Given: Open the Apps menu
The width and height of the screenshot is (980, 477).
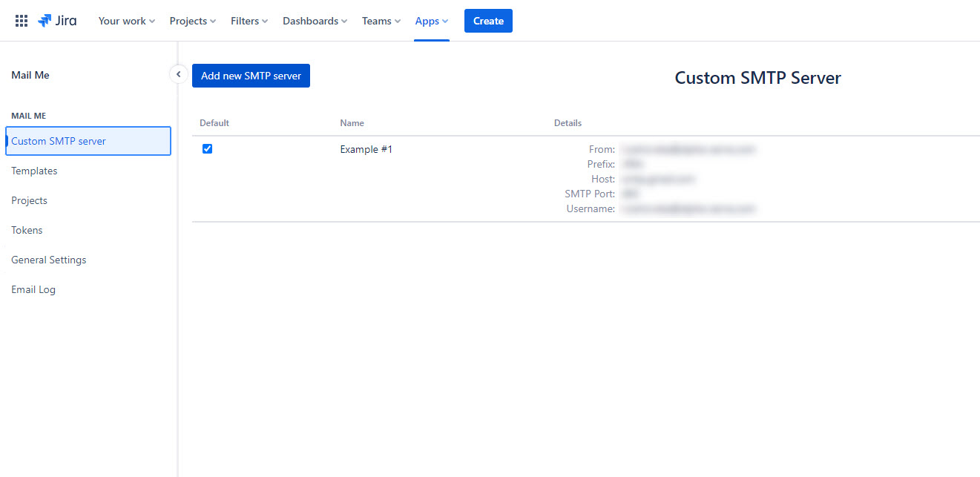Looking at the screenshot, I should (x=431, y=21).
